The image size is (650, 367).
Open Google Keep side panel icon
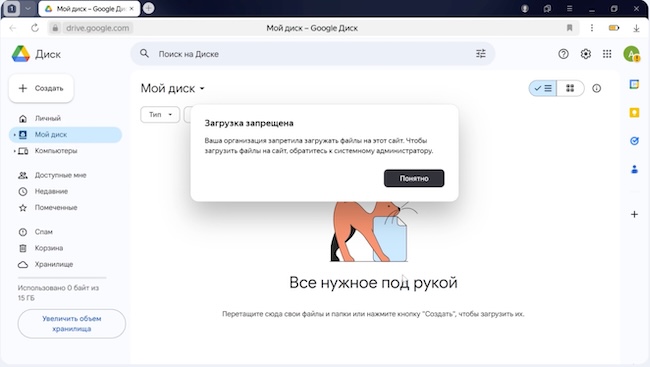point(634,113)
